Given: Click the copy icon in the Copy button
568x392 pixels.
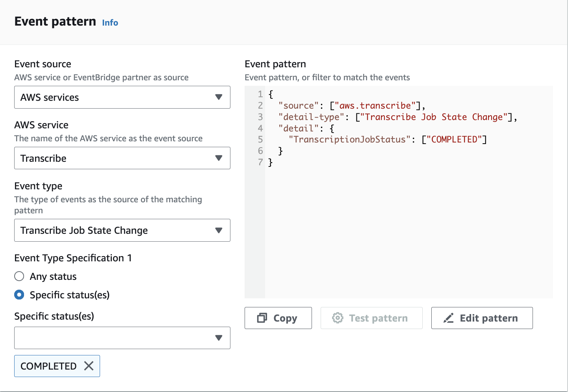Looking at the screenshot, I should 262,318.
